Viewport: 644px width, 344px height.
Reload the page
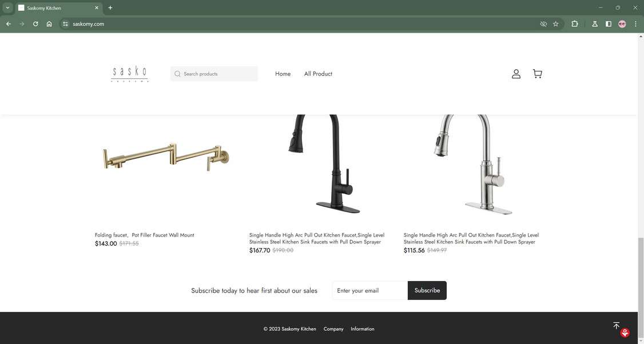pos(35,24)
